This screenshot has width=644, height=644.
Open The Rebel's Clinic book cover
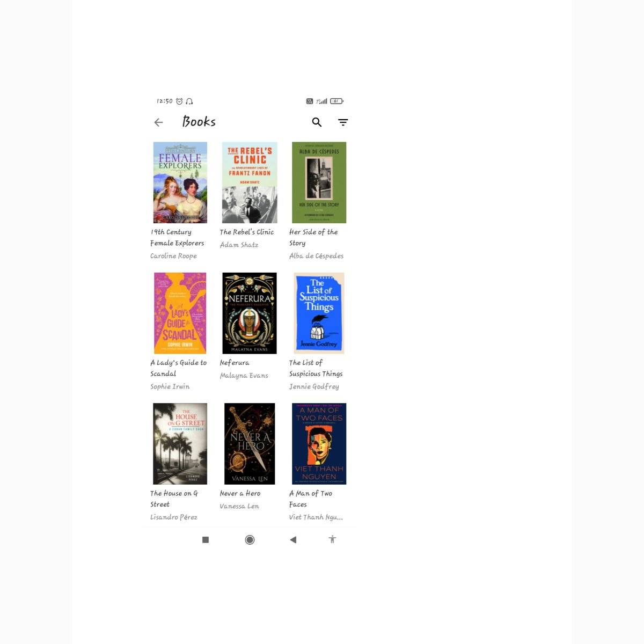click(250, 182)
